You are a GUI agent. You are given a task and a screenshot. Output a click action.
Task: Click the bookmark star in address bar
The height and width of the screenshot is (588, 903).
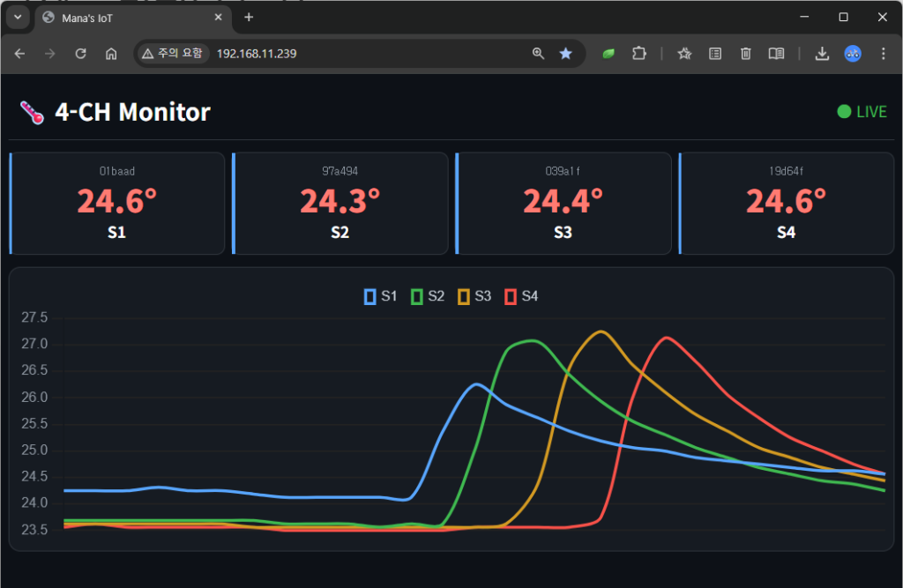(x=565, y=54)
